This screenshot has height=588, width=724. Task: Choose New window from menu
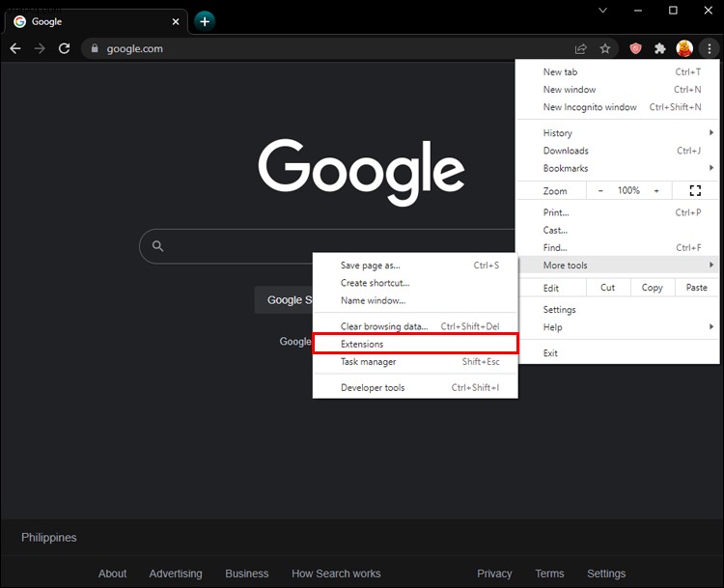coord(618,90)
